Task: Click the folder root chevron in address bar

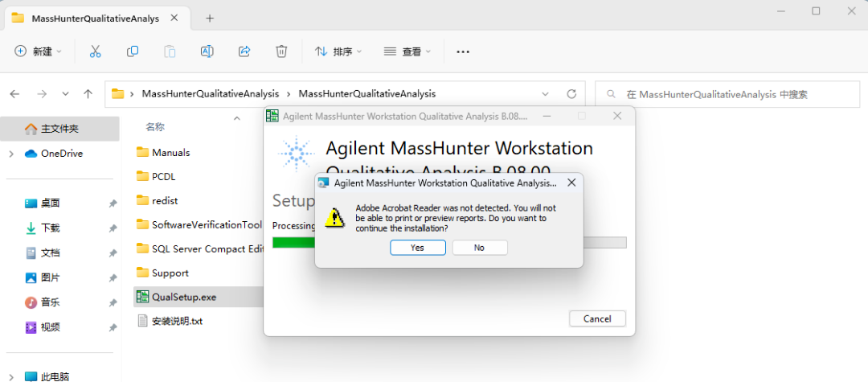Action: (132, 94)
